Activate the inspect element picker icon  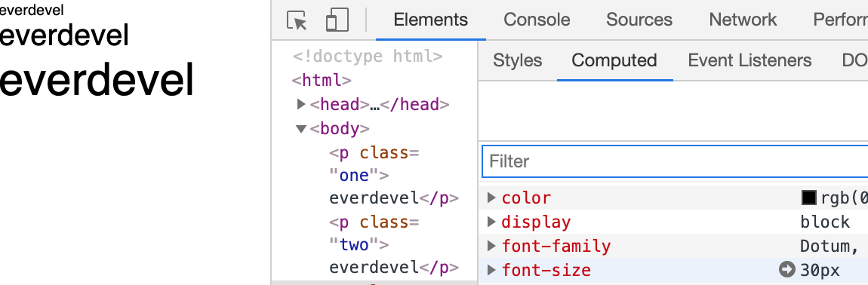click(297, 20)
